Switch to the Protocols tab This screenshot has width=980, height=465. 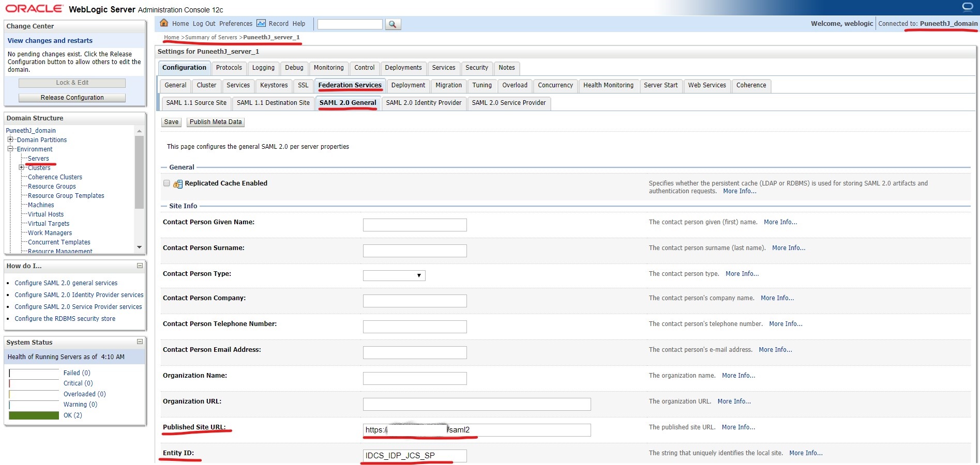tap(229, 68)
